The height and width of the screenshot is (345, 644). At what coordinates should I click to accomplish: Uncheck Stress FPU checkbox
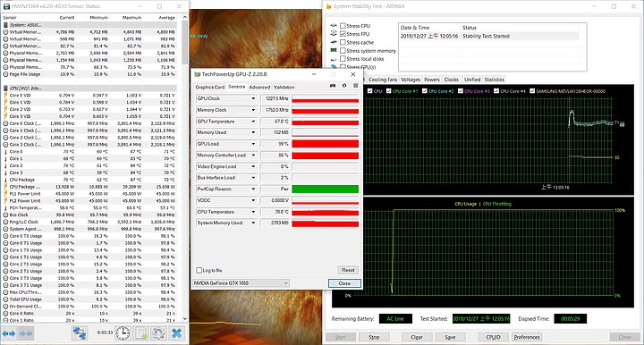(343, 34)
